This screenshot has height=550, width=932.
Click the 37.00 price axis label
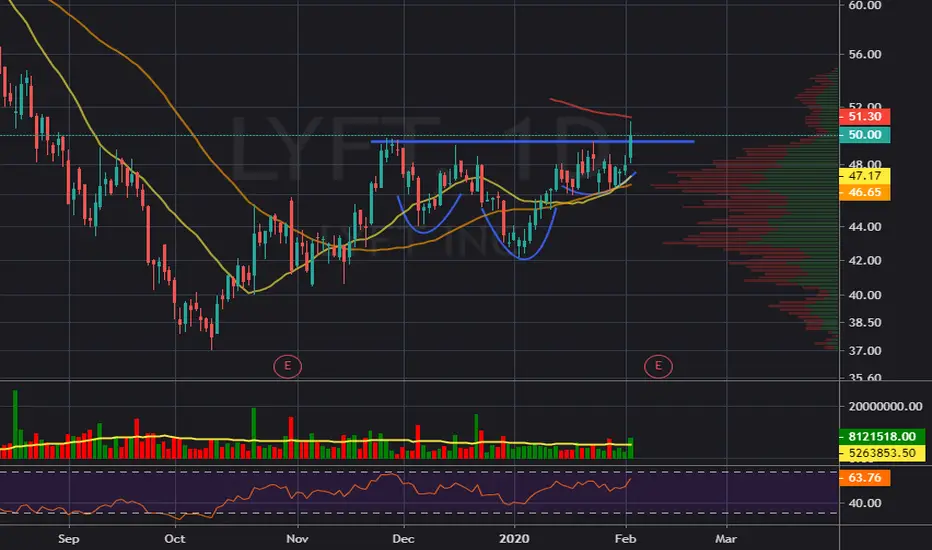click(x=865, y=351)
